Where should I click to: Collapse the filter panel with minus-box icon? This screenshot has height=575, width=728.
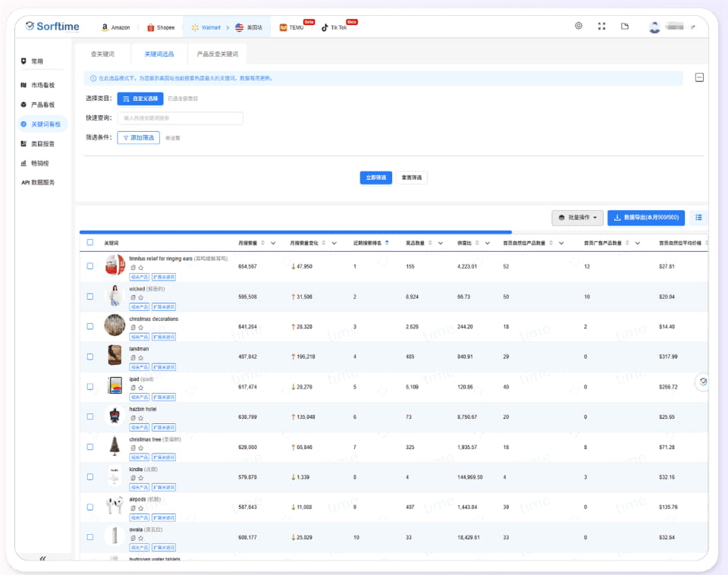point(699,77)
